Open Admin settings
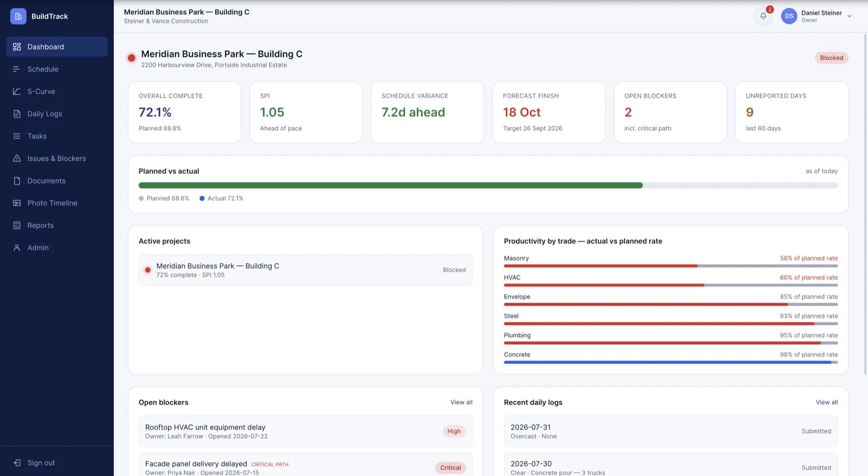Screen dimensions: 868x476 [57, 248]
